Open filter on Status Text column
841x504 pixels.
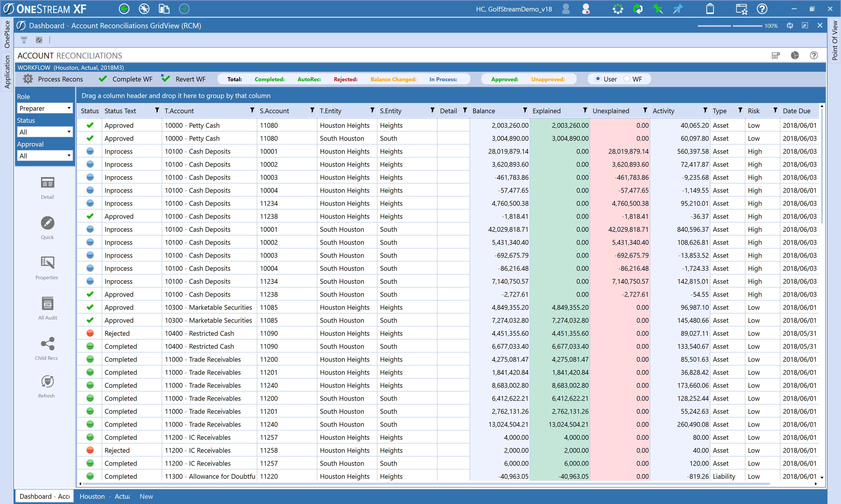[157, 110]
